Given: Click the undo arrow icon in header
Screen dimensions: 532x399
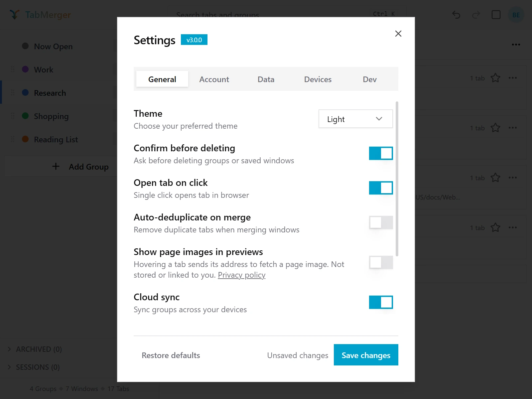Looking at the screenshot, I should tap(456, 15).
